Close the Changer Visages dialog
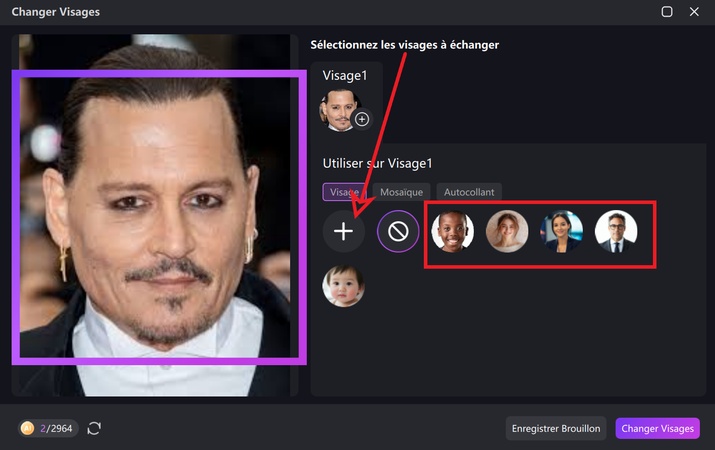 click(x=694, y=12)
